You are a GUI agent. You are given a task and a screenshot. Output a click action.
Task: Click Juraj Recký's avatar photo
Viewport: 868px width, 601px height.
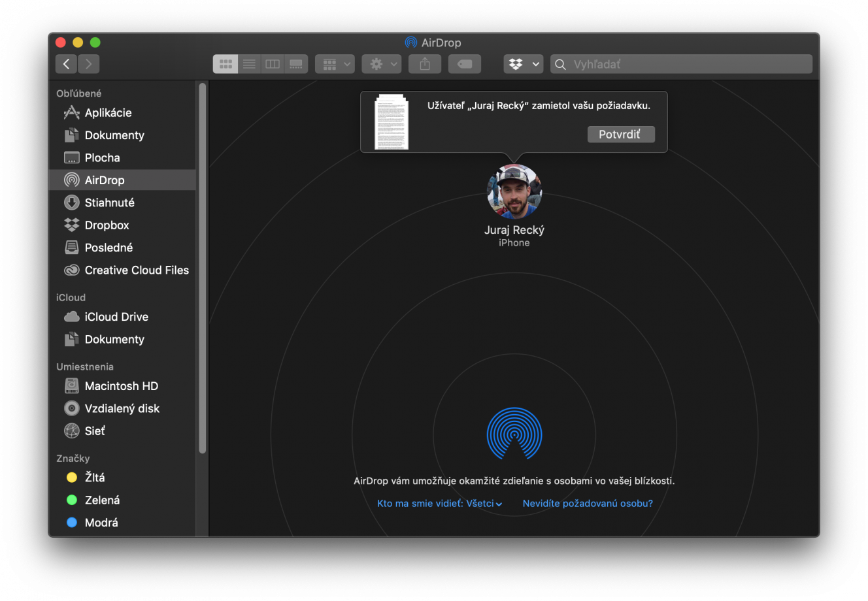[x=514, y=192]
